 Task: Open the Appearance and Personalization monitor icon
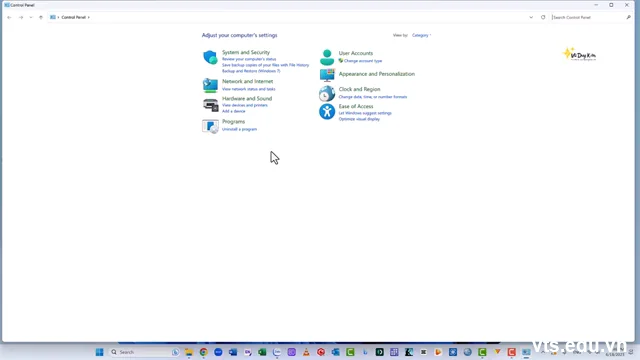pos(327,75)
